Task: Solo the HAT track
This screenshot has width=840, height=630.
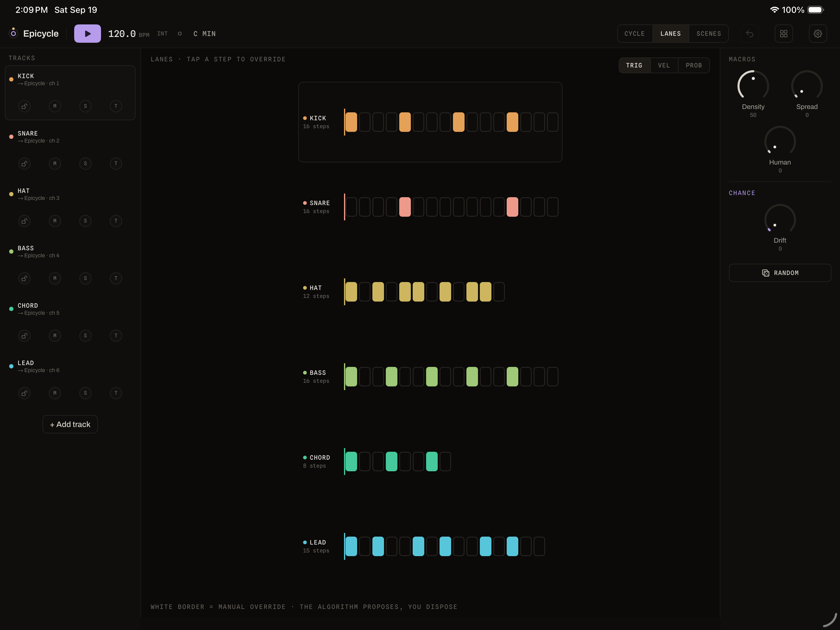Action: point(85,221)
